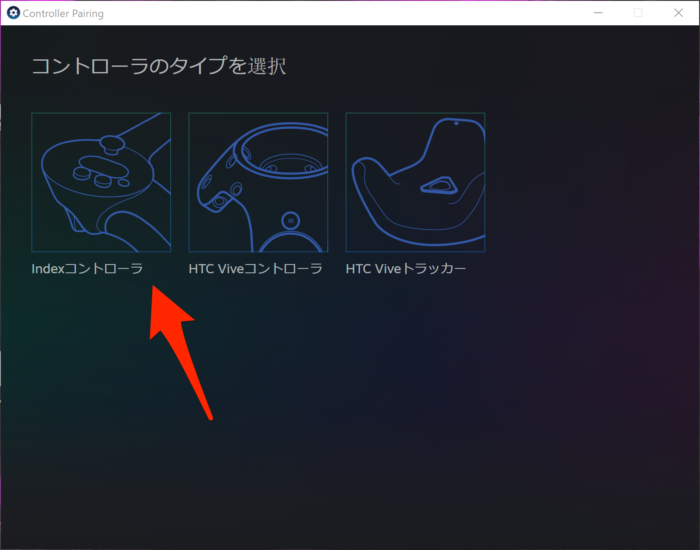Select the HTC Vive tracker illustration
This screenshot has width=700, height=550.
pyautogui.click(x=415, y=182)
